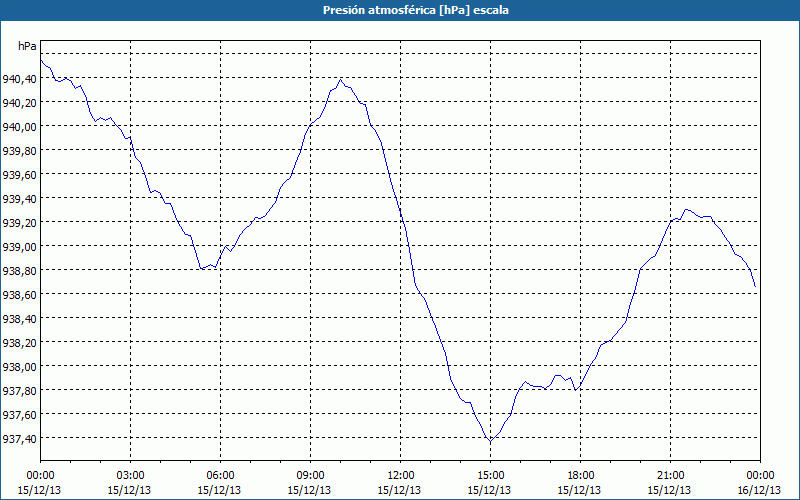The image size is (800, 500).
Task: Click the 940,00 axis value
Action: click(x=19, y=127)
